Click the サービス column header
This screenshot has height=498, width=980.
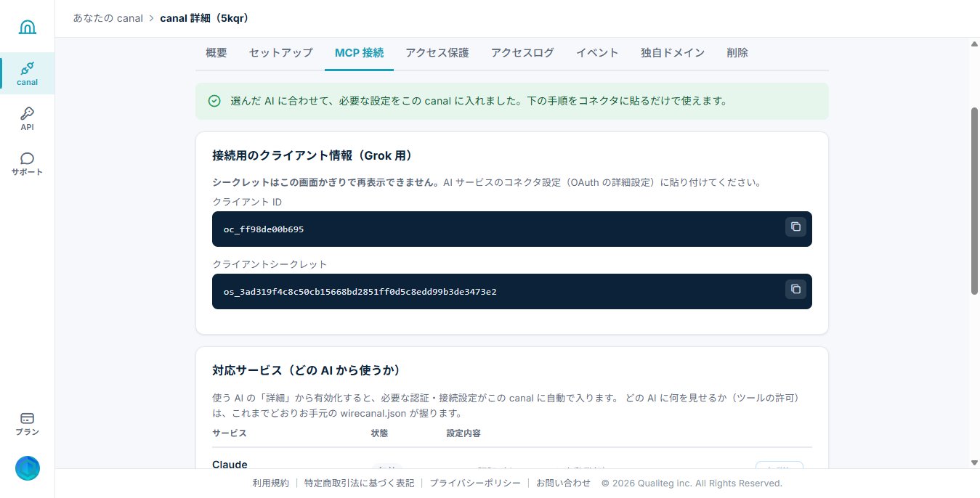click(230, 433)
